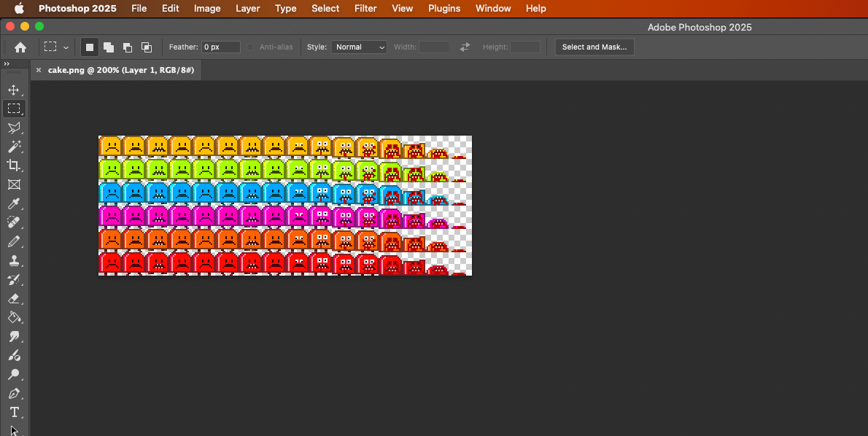
Task: Click the cake sprite sheet canvas
Action: click(x=285, y=206)
